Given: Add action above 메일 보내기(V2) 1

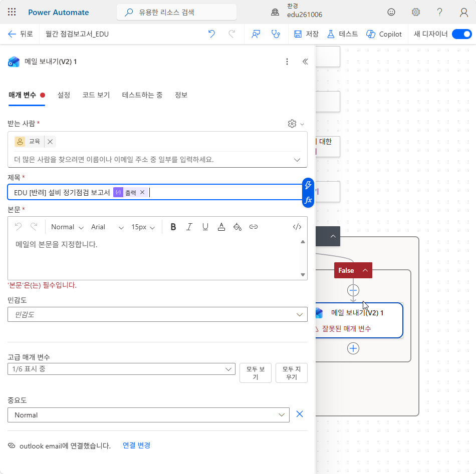Looking at the screenshot, I should (x=353, y=290).
